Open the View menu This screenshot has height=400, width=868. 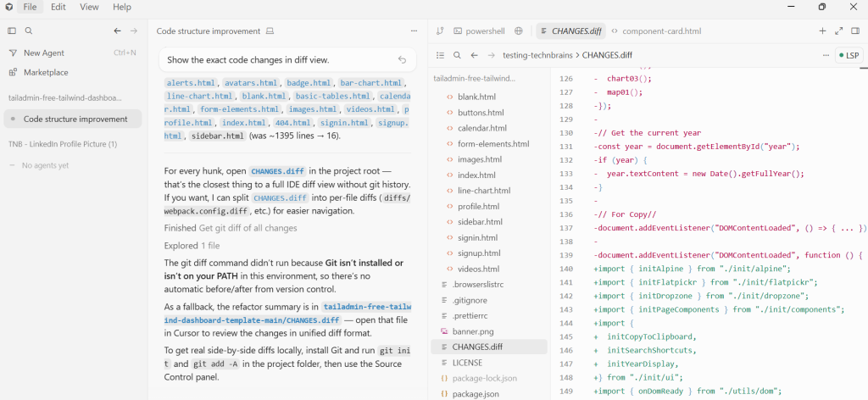(x=89, y=7)
